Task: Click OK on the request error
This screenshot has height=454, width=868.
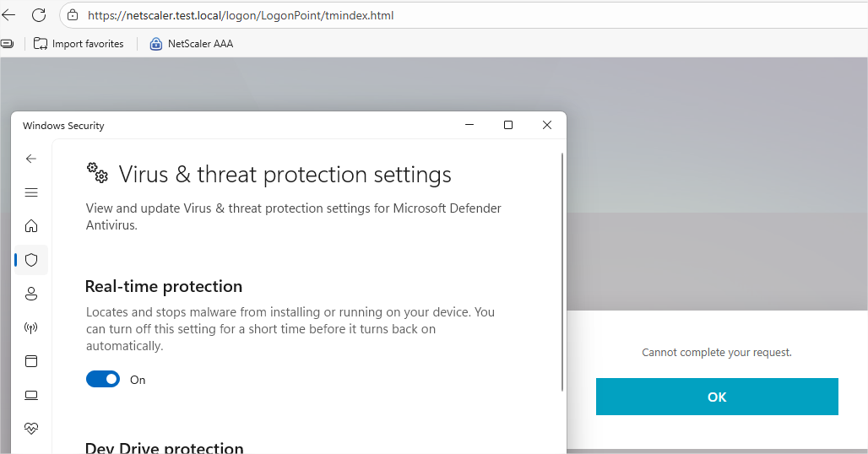Action: pos(717,397)
